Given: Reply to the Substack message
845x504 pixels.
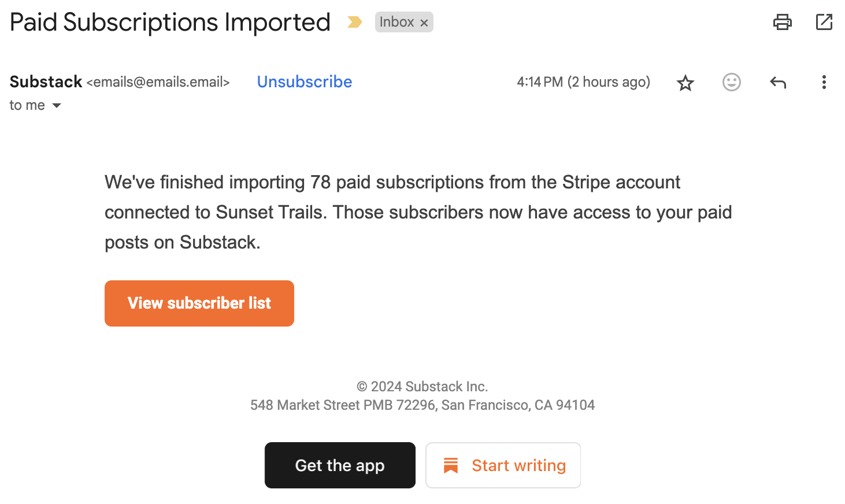Looking at the screenshot, I should (x=778, y=83).
